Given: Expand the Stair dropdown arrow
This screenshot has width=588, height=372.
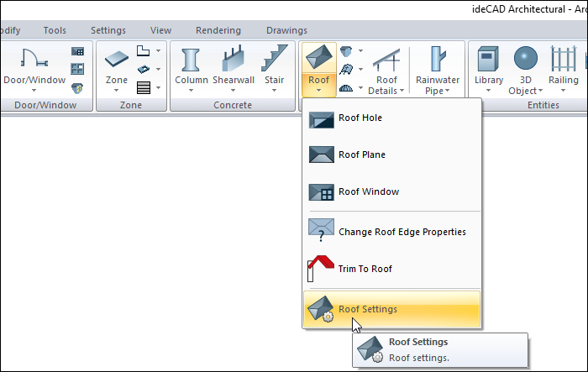Looking at the screenshot, I should pos(274,91).
